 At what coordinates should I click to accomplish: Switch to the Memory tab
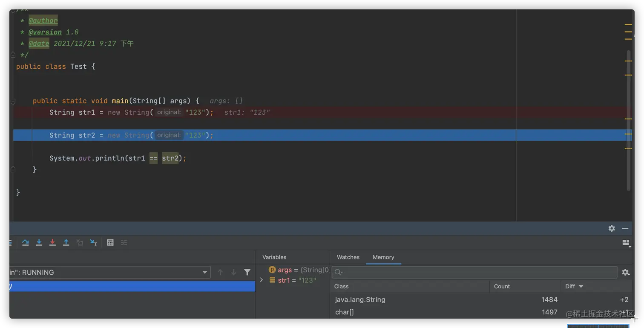(x=383, y=257)
